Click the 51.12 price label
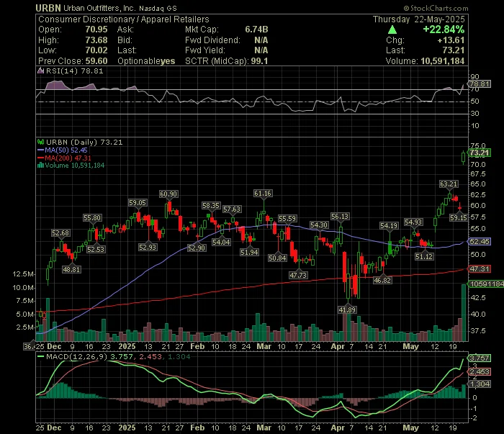Image resolution: width=504 pixels, height=434 pixels. [424, 256]
